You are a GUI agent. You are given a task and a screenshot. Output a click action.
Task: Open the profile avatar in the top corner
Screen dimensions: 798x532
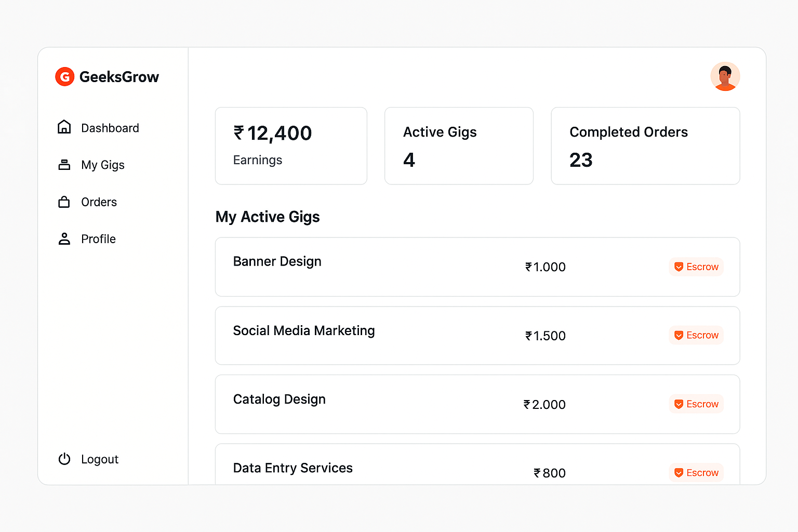pos(725,76)
